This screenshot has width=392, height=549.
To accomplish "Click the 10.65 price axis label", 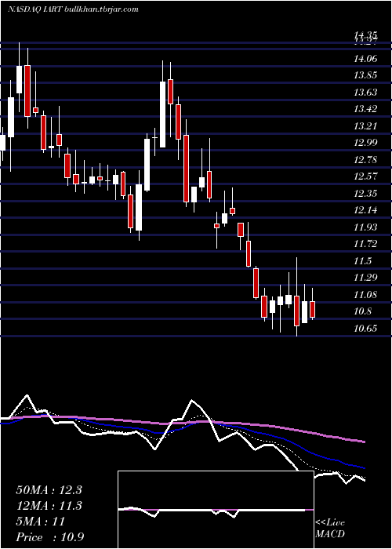I will pyautogui.click(x=365, y=328).
